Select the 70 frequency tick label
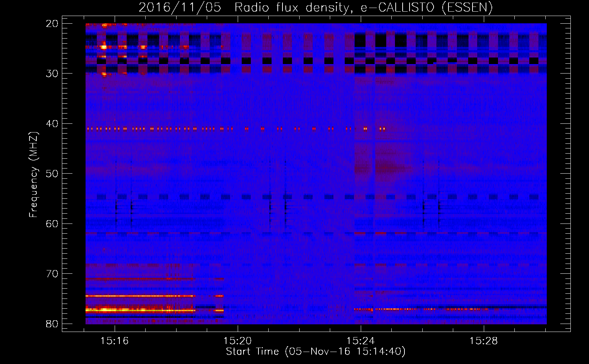Viewport: 589px width, 364px height. (x=52, y=274)
